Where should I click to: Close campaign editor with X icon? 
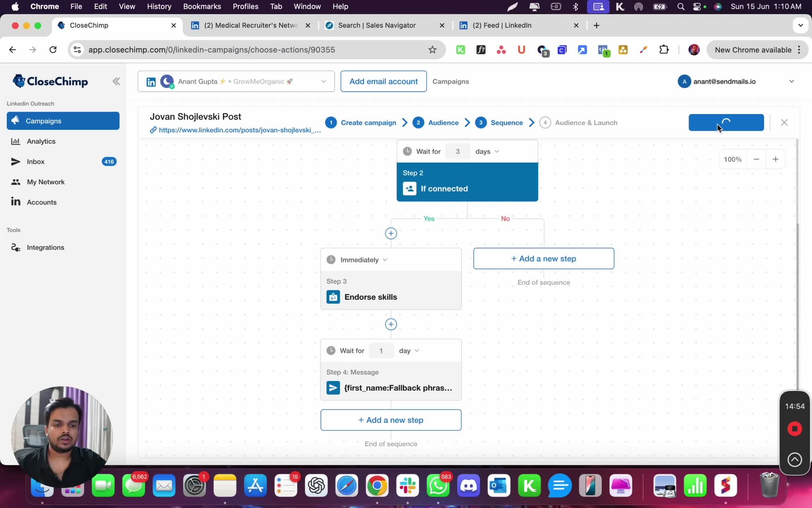pos(784,122)
